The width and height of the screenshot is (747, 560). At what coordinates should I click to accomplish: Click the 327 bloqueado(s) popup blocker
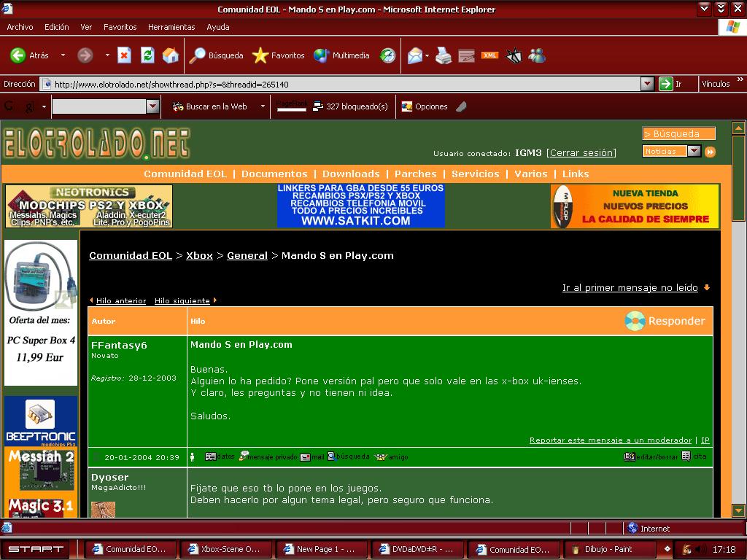(350, 106)
